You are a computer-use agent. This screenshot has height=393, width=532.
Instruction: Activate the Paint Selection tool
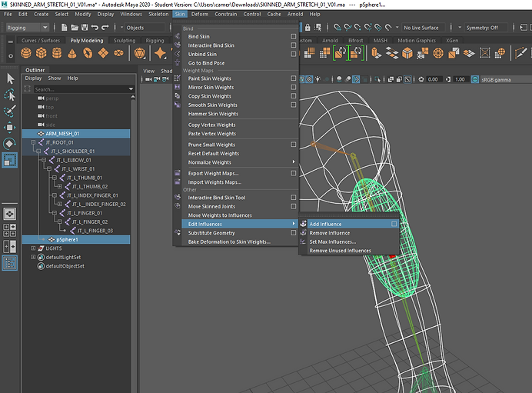tap(9, 111)
